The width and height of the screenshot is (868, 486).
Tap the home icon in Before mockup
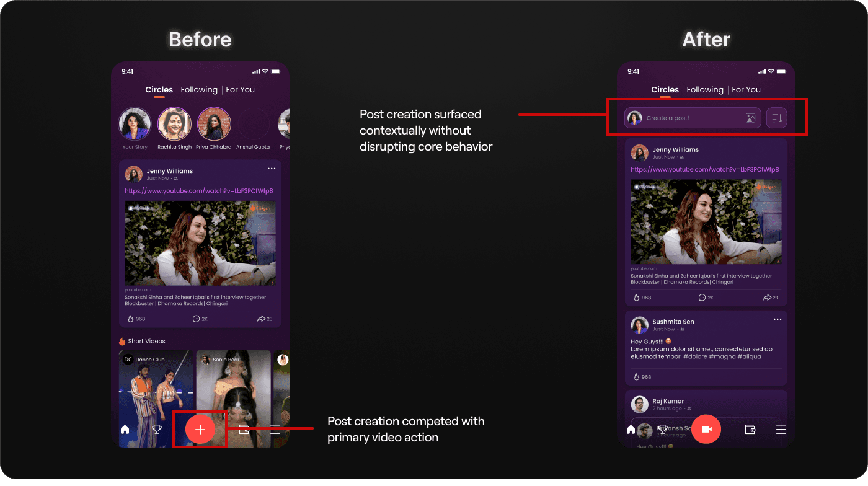coord(125,429)
